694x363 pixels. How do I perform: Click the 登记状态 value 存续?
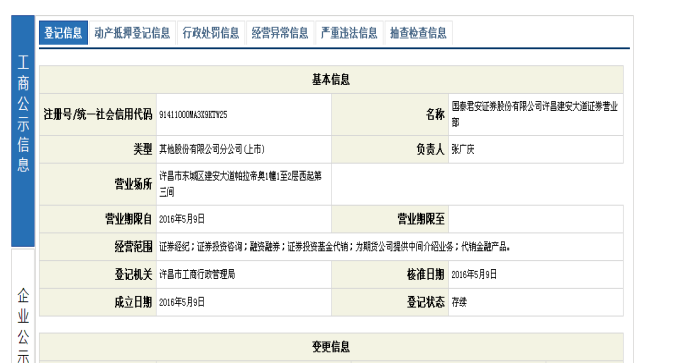pyautogui.click(x=459, y=302)
